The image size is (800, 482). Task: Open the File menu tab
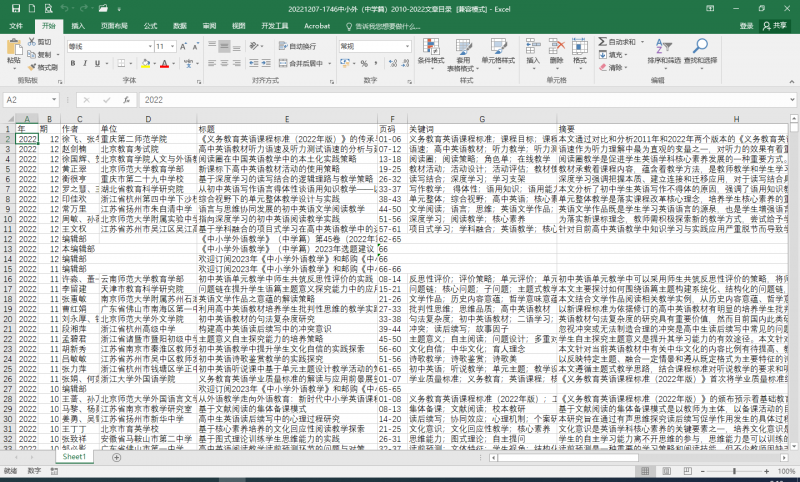(16, 26)
